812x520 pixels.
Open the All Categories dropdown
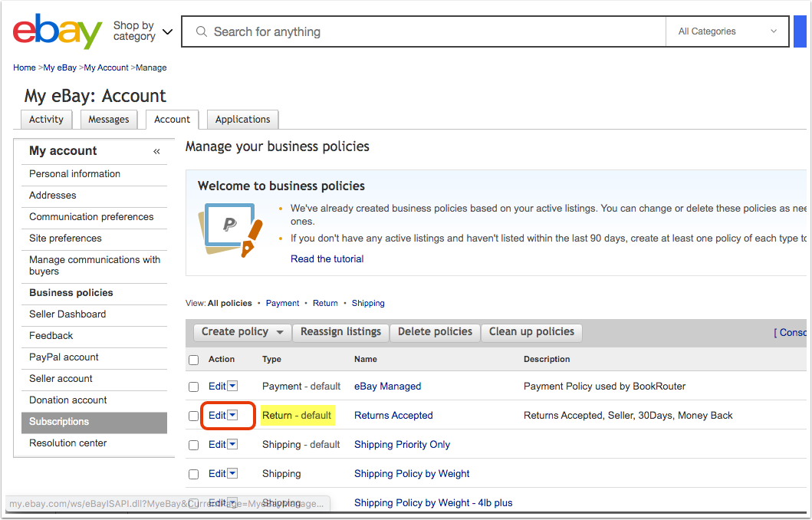727,31
